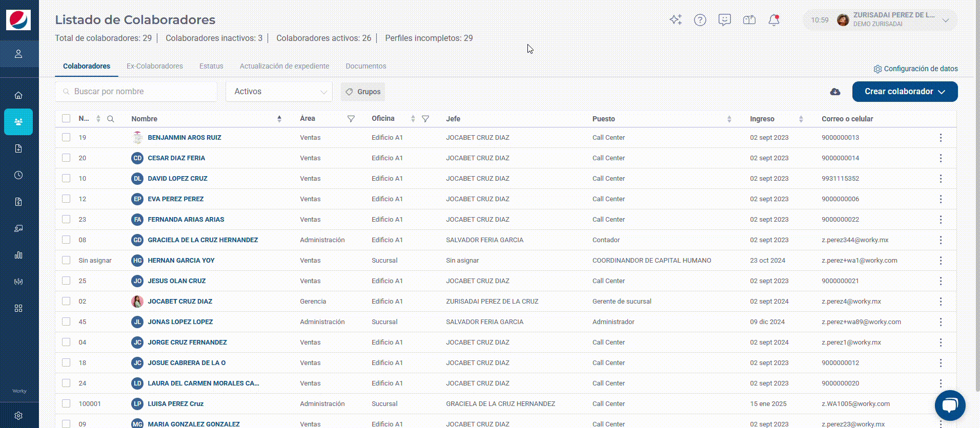
Task: Open Actualización de expediente tab
Action: coord(284,66)
